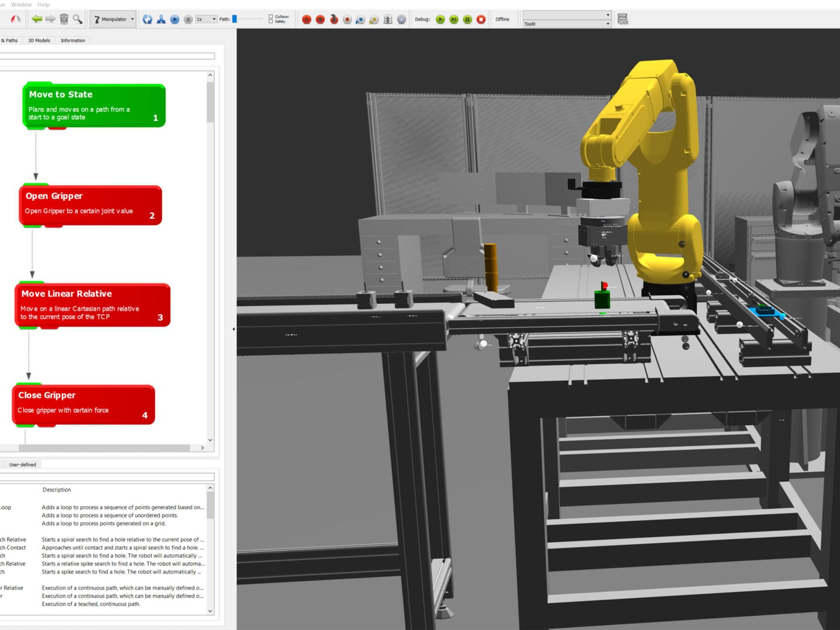Click the orange cylinder in the 3D scene

(x=490, y=268)
